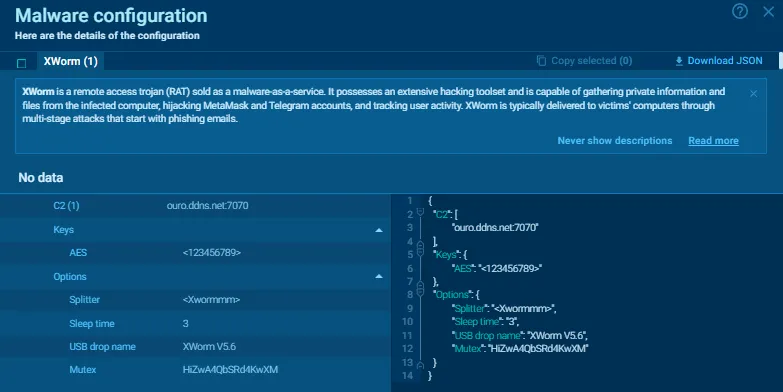Collapse the Options section arrow

click(x=379, y=277)
